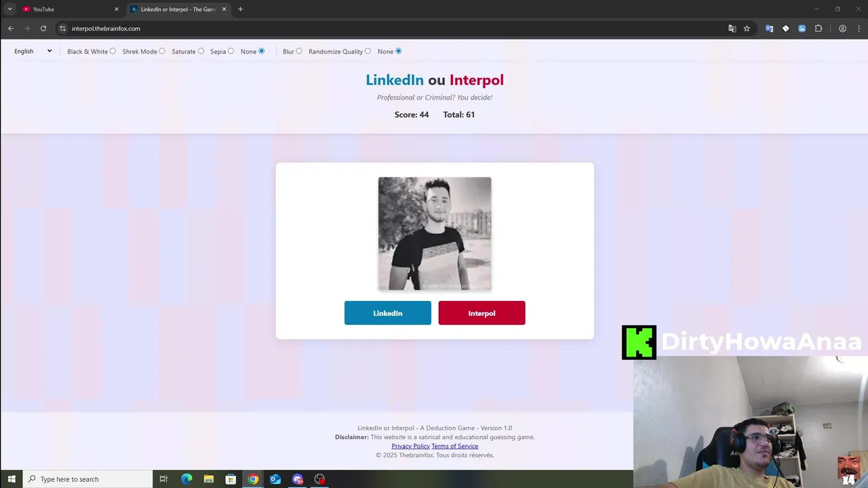
Task: Select the Black & White filter radio
Action: click(x=113, y=51)
